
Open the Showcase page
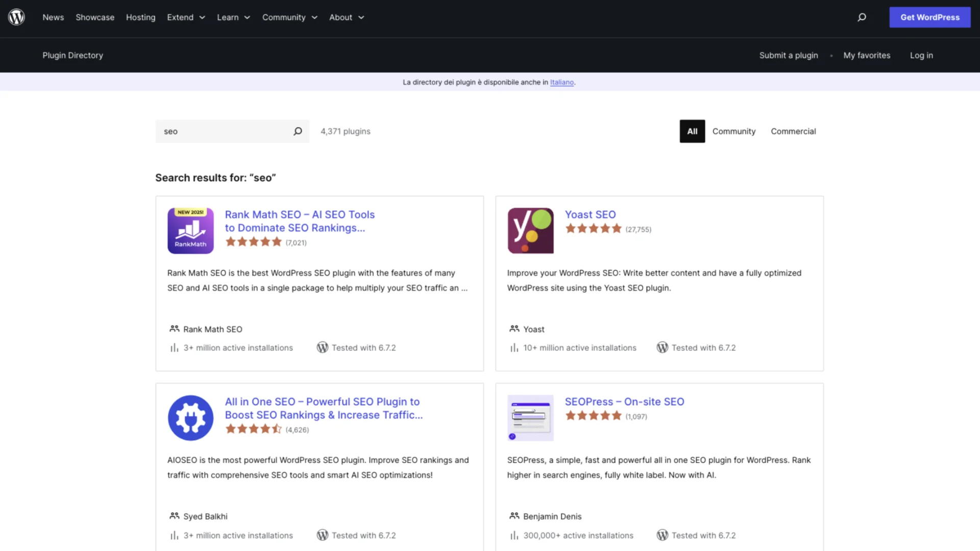tap(95, 17)
